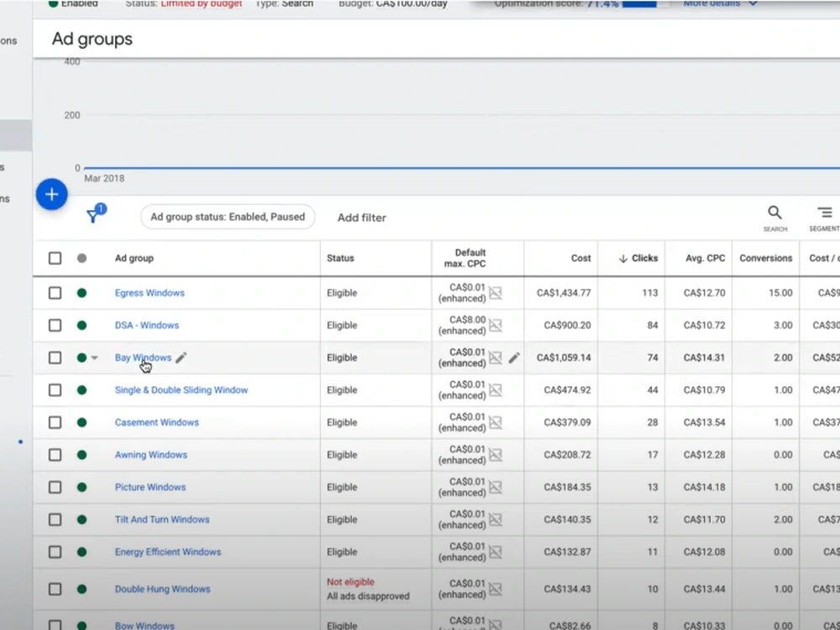
Task: Click the Ad group status: Enabled, Paused chip
Action: click(228, 217)
